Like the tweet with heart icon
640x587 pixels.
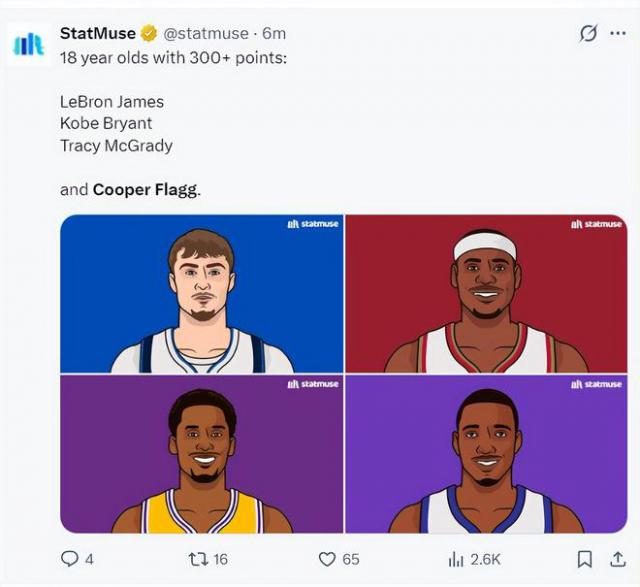point(327,559)
